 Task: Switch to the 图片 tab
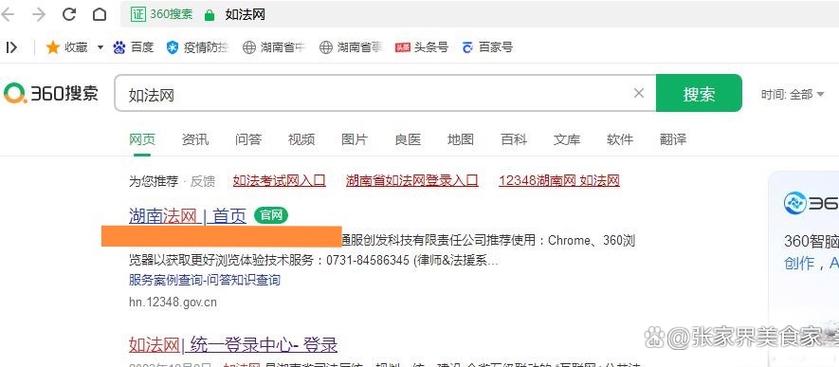coord(355,140)
